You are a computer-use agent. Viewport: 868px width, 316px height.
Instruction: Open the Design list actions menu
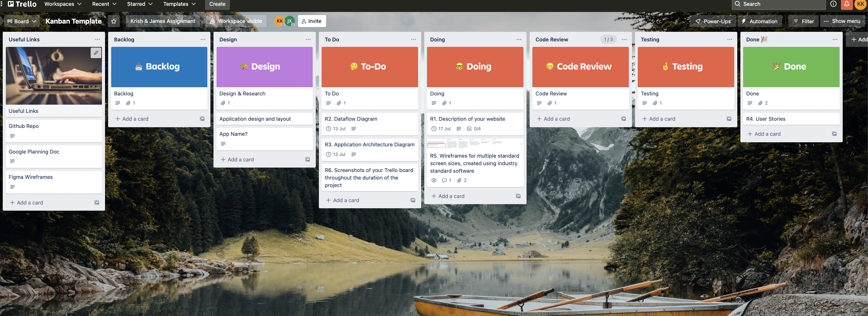click(308, 40)
